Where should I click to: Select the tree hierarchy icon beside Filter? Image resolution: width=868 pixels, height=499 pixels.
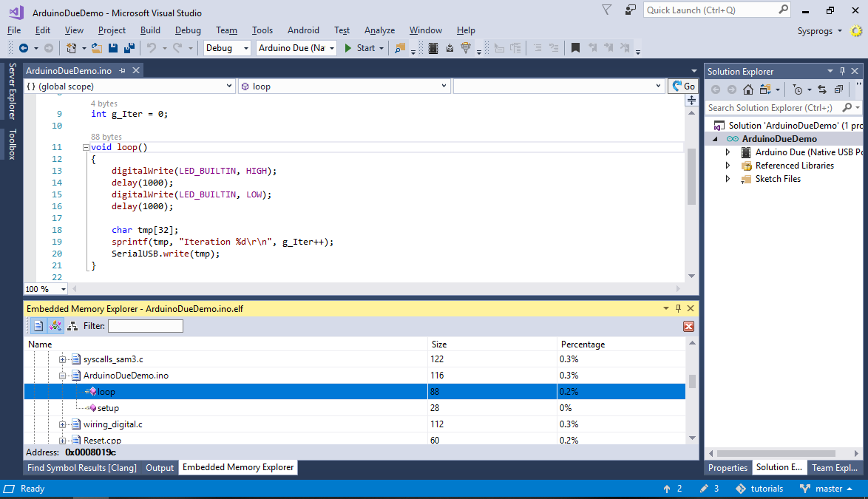(x=72, y=326)
